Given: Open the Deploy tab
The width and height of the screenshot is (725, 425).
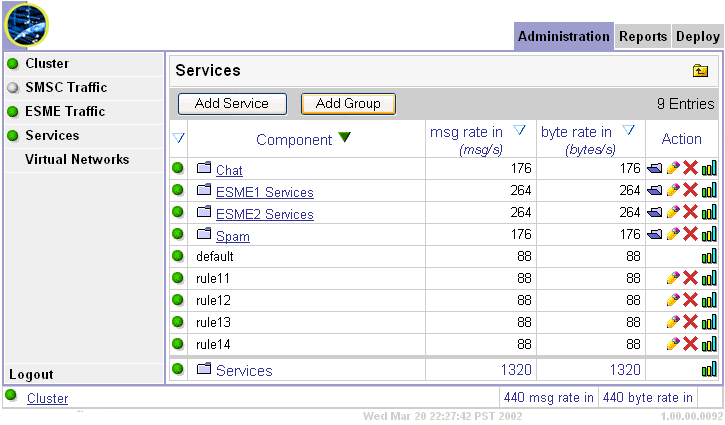Looking at the screenshot, I should pyautogui.click(x=697, y=36).
